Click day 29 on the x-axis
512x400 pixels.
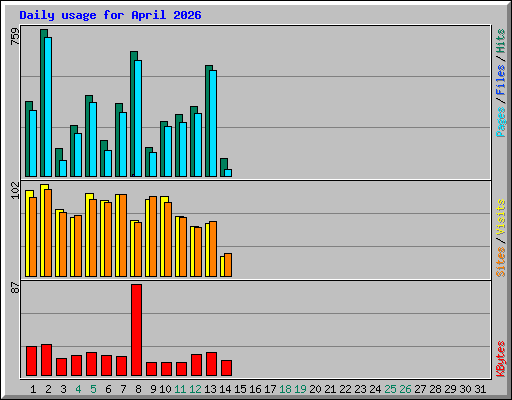pyautogui.click(x=450, y=389)
